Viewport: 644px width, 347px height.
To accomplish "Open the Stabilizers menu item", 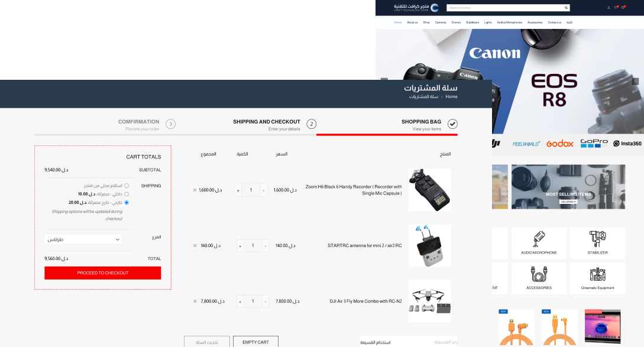I will (473, 22).
